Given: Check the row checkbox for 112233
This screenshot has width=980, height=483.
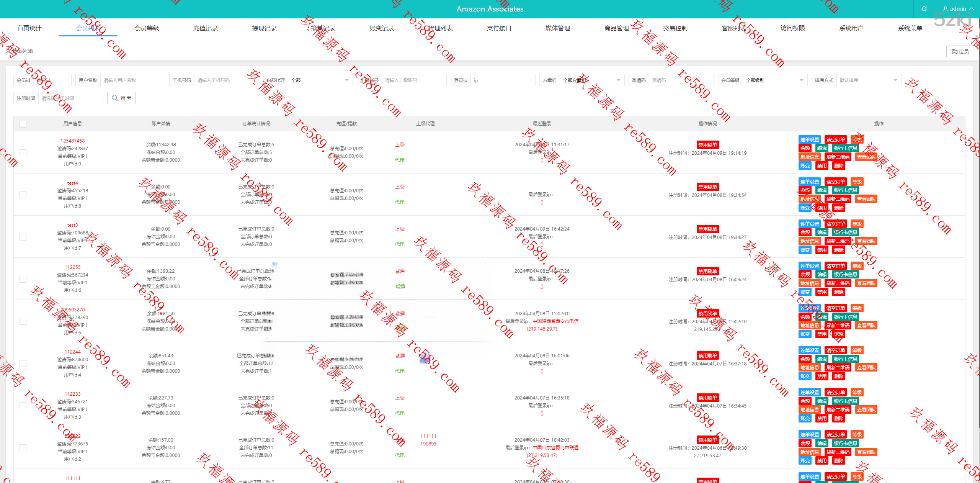Looking at the screenshot, I should pos(23,406).
